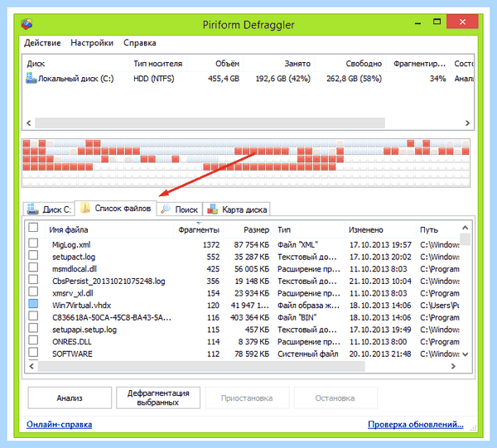Check the box for ONRES.DLL

(x=33, y=340)
